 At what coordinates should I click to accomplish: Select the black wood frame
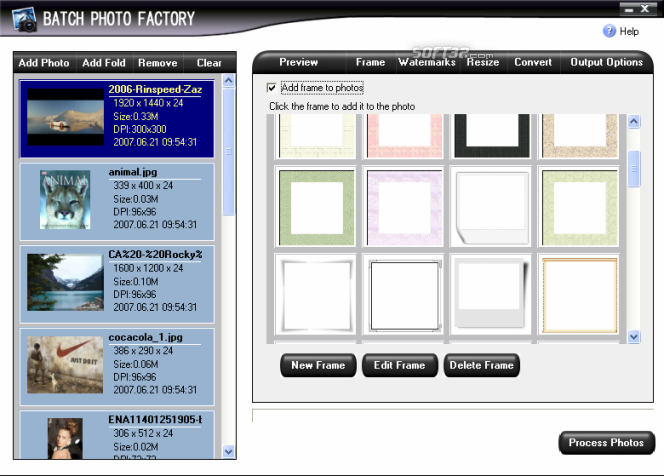(492, 136)
